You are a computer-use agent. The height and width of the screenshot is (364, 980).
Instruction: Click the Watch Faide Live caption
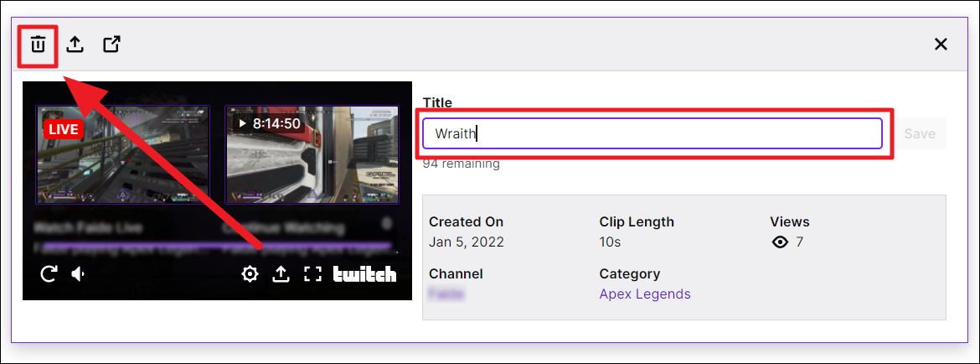[85, 226]
